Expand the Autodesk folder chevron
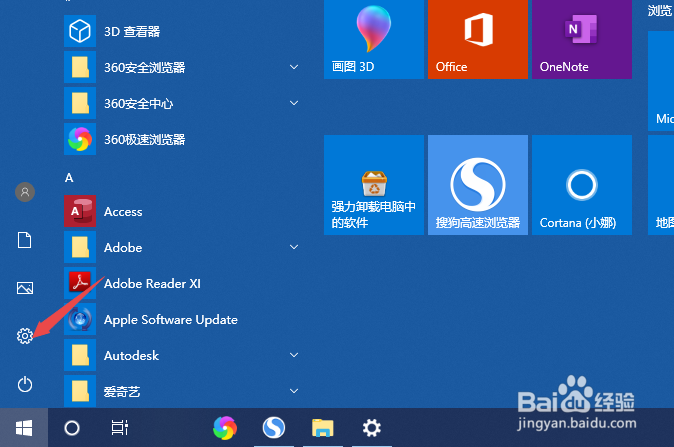 (x=294, y=355)
